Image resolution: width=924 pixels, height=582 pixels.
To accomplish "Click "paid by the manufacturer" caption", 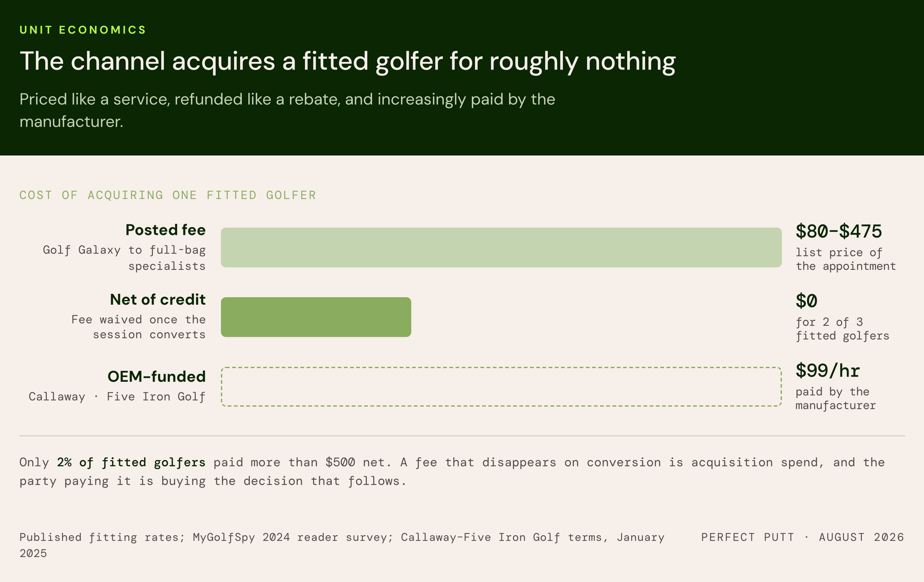I will coord(836,398).
